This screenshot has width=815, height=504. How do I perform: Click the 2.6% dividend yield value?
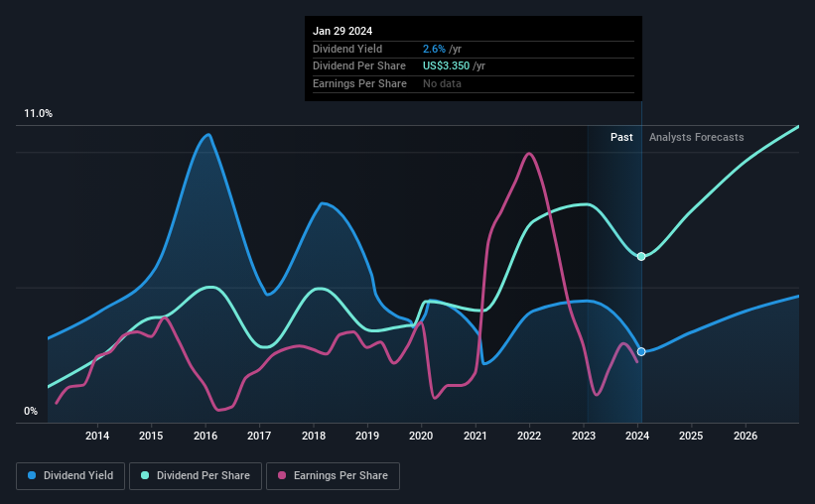(434, 49)
